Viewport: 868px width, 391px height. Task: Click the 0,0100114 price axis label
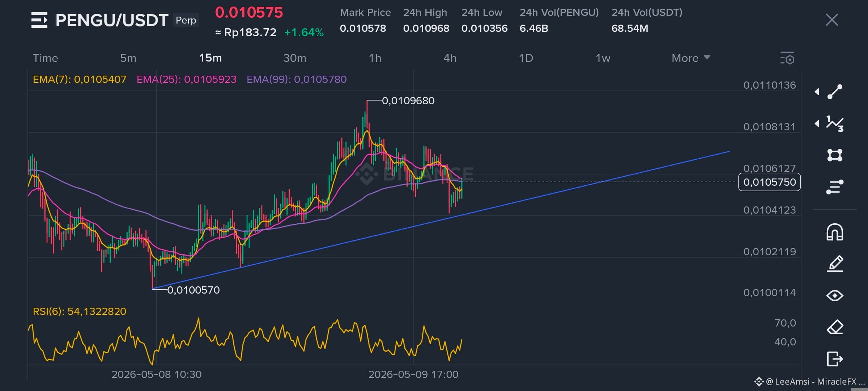click(769, 293)
